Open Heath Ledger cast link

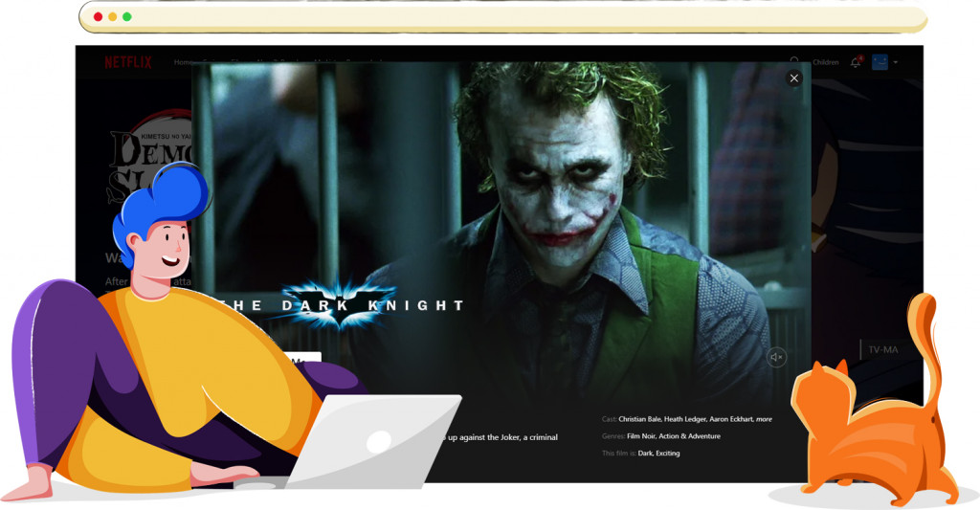coord(685,419)
